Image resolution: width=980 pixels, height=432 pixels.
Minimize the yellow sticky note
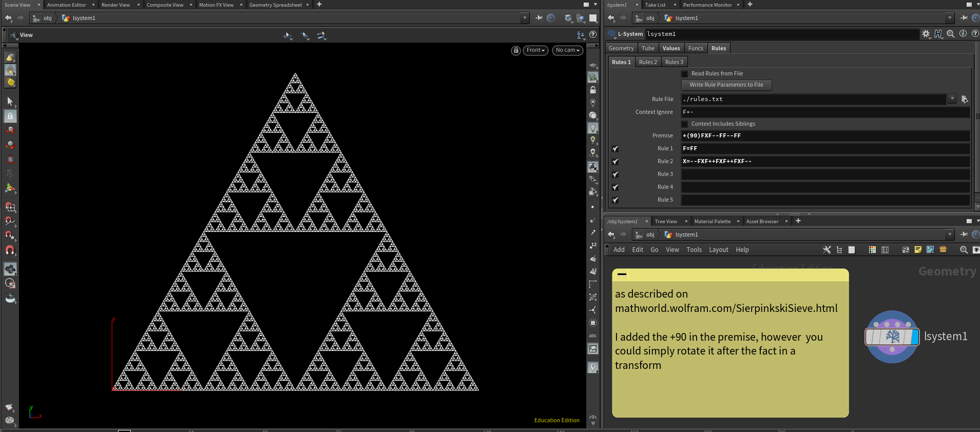click(622, 274)
